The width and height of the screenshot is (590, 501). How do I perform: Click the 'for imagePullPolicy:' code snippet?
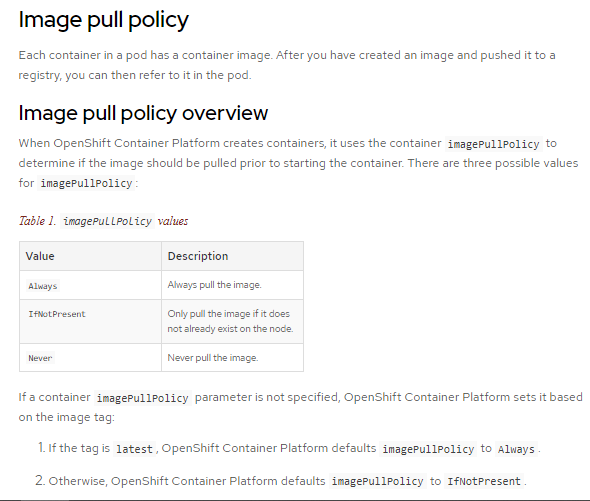click(x=86, y=183)
